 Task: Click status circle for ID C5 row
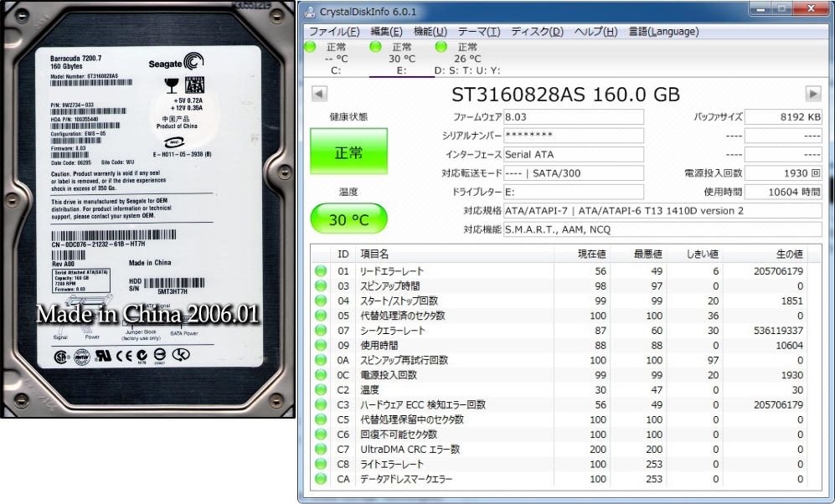pyautogui.click(x=321, y=419)
